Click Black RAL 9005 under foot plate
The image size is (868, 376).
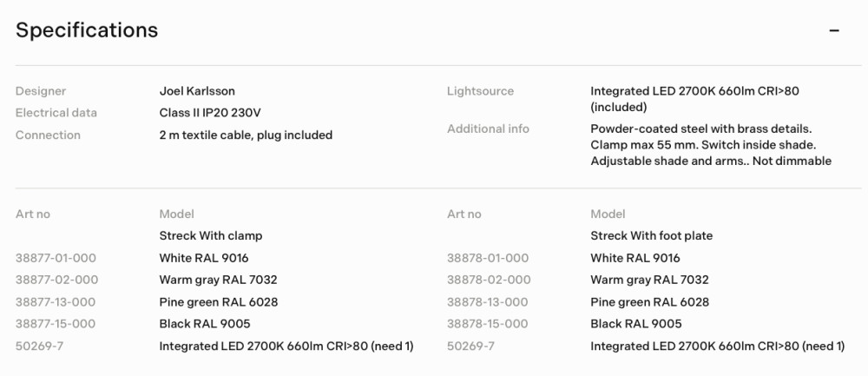pyautogui.click(x=636, y=324)
